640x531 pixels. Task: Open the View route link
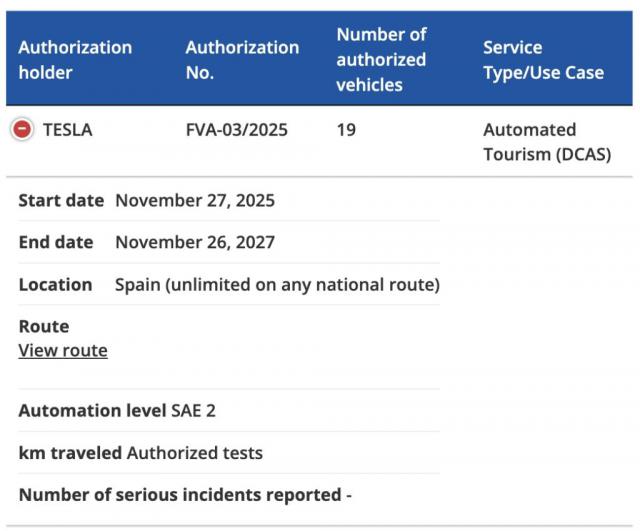63,350
